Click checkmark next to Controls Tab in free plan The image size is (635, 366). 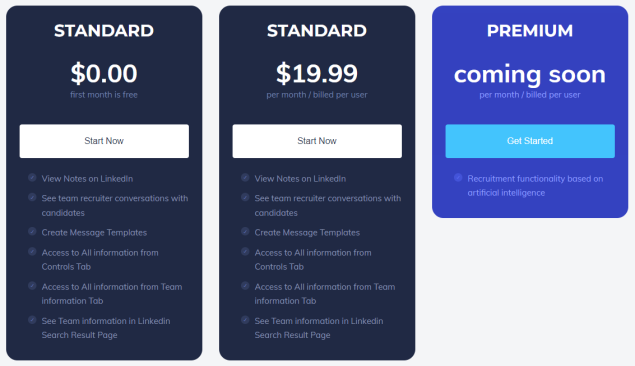coord(32,251)
